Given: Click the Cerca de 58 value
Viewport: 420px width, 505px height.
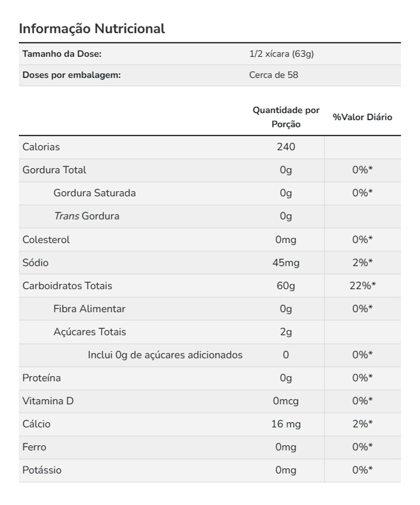Looking at the screenshot, I should coord(273,75).
